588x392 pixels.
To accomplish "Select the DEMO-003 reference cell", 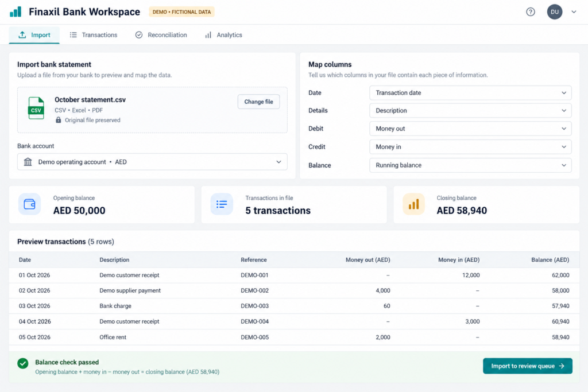I will (x=254, y=306).
